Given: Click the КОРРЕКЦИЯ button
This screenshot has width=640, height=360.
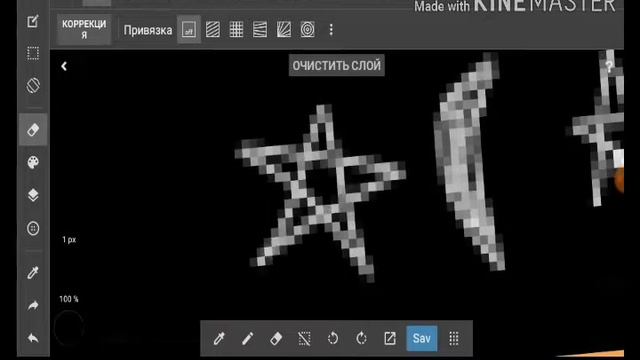Looking at the screenshot, I should tap(84, 29).
